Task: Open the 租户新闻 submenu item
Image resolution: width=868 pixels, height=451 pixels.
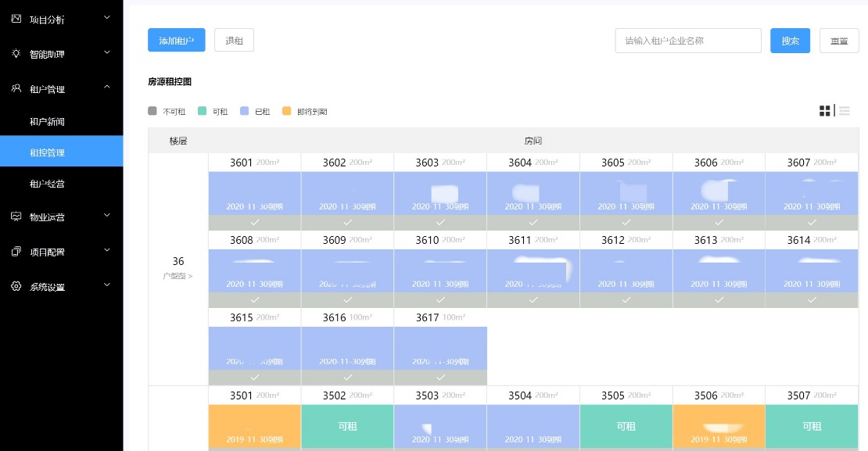Action: pyautogui.click(x=47, y=122)
